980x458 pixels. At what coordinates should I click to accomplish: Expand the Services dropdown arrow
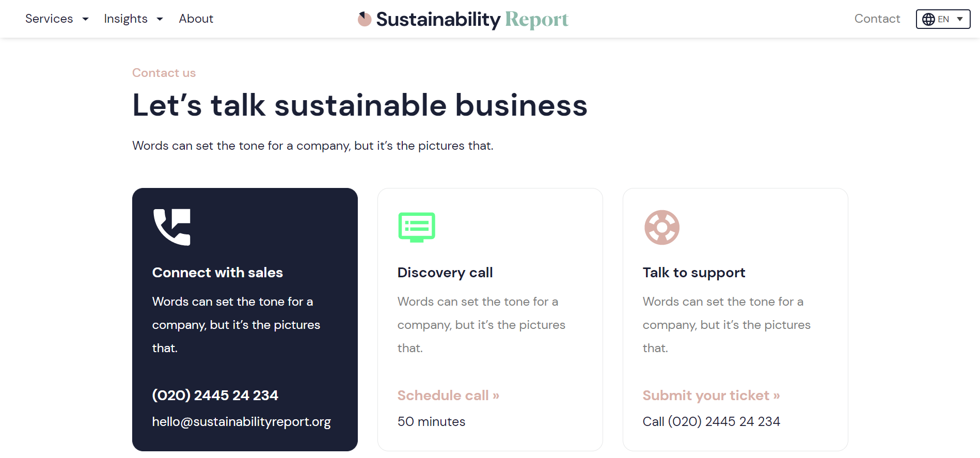[x=86, y=19]
